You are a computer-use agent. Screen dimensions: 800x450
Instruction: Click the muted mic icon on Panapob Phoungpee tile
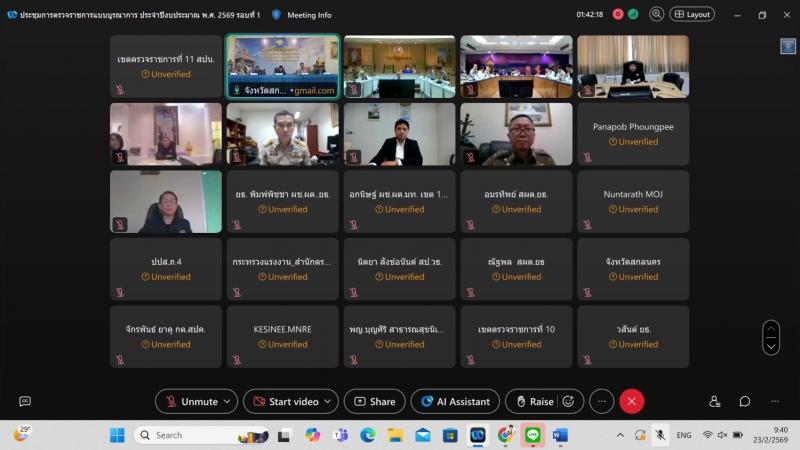(x=587, y=157)
